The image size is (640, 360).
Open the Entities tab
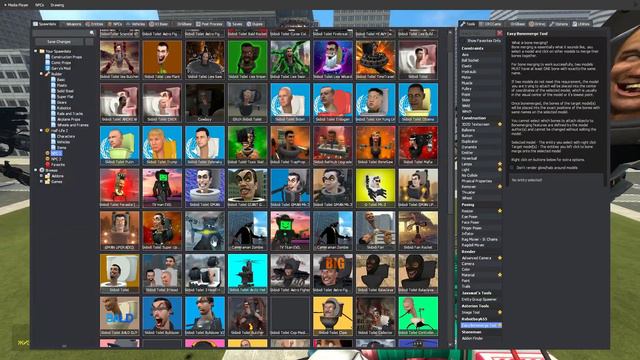coord(94,24)
